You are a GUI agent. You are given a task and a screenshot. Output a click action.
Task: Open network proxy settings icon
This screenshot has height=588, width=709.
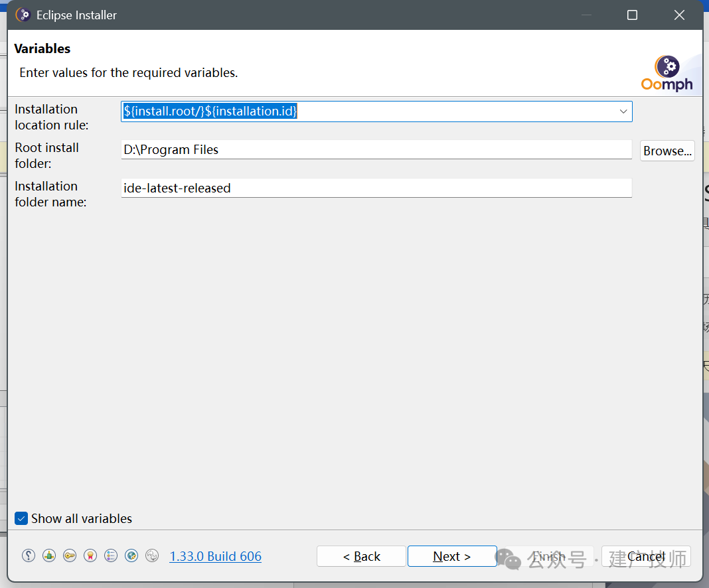point(49,555)
